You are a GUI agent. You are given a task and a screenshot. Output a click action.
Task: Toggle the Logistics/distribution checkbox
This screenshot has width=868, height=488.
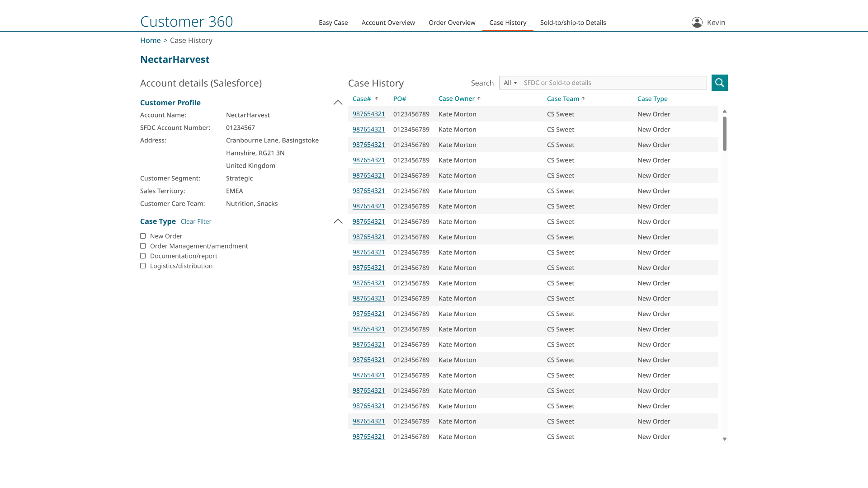point(143,266)
